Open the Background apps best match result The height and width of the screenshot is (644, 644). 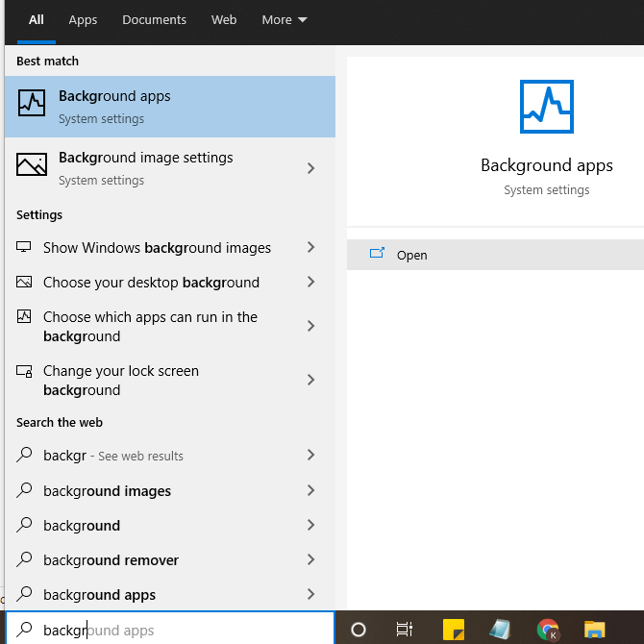pyautogui.click(x=170, y=107)
